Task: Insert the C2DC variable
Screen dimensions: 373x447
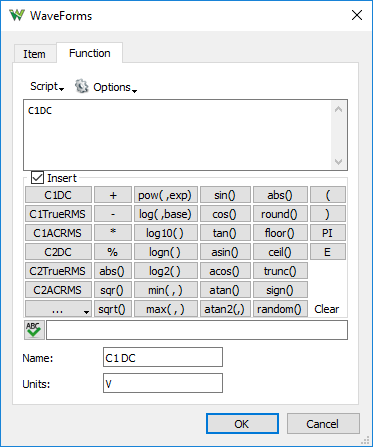Action: pos(58,252)
